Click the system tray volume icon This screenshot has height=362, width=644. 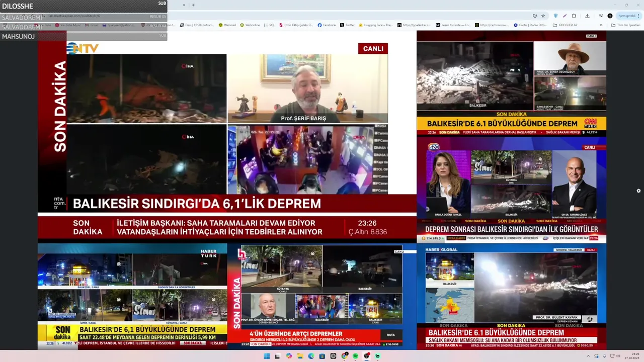pyautogui.click(x=618, y=356)
